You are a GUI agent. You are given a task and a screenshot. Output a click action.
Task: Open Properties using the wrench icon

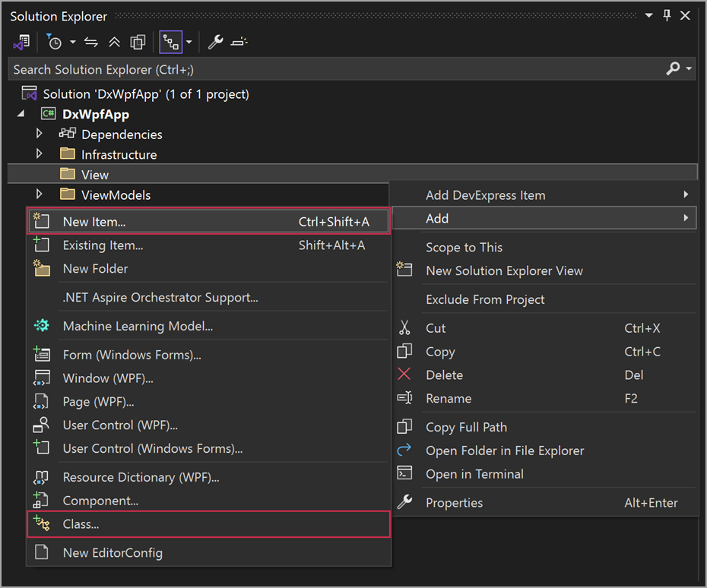click(x=215, y=42)
